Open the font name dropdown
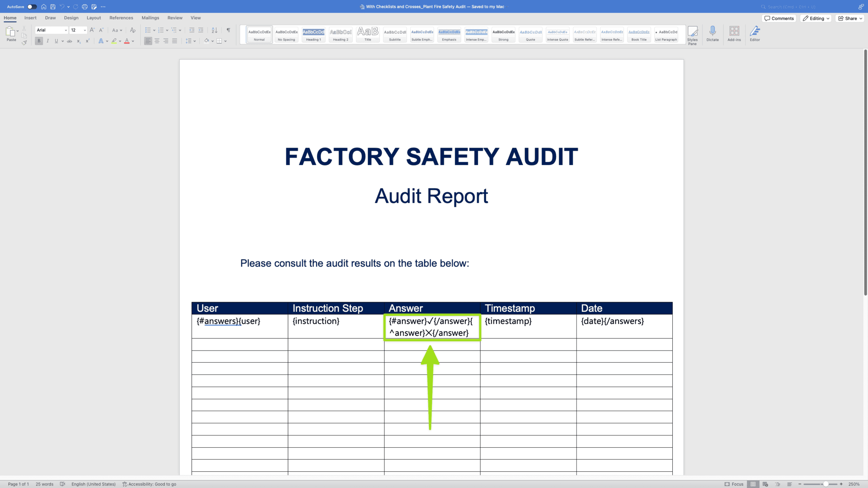The width and height of the screenshot is (868, 488). click(x=66, y=30)
